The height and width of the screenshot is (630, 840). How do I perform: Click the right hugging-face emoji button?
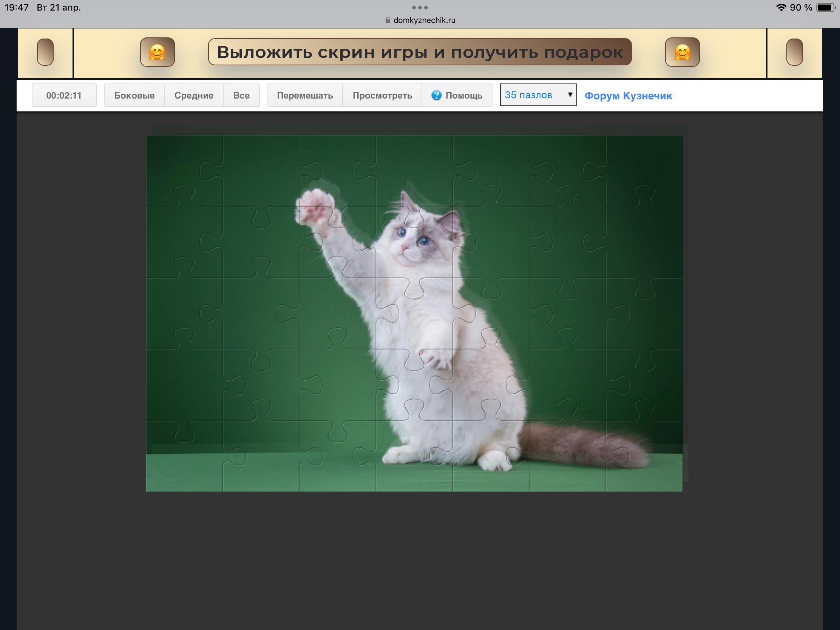click(682, 52)
